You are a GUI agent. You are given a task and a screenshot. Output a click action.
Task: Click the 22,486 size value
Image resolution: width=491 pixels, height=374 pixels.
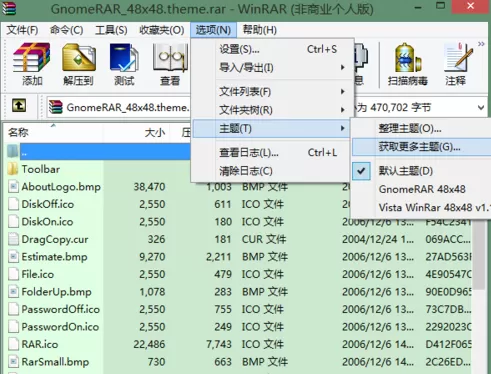click(149, 344)
